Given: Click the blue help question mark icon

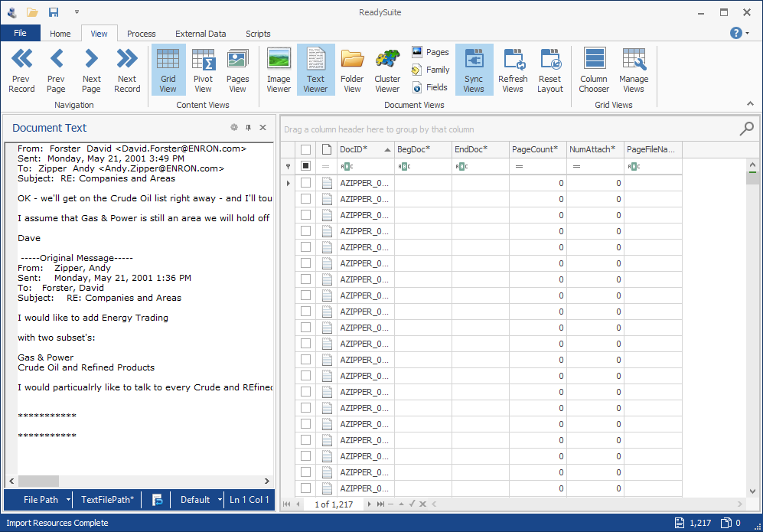Looking at the screenshot, I should (x=735, y=33).
